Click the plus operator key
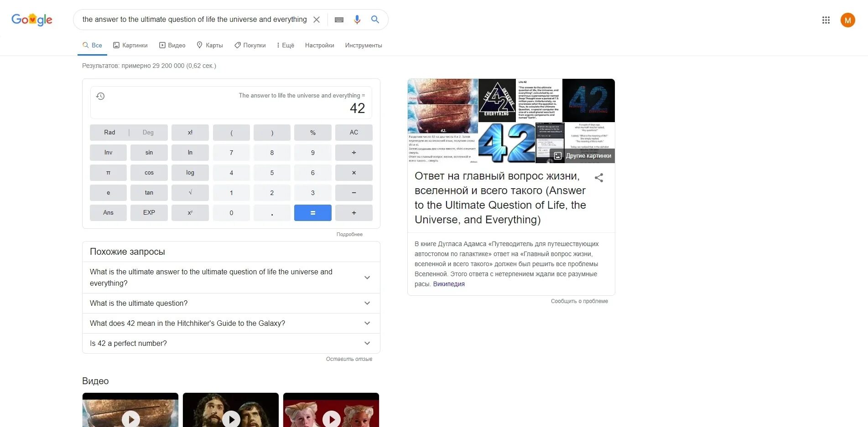The height and width of the screenshot is (427, 868). point(354,213)
